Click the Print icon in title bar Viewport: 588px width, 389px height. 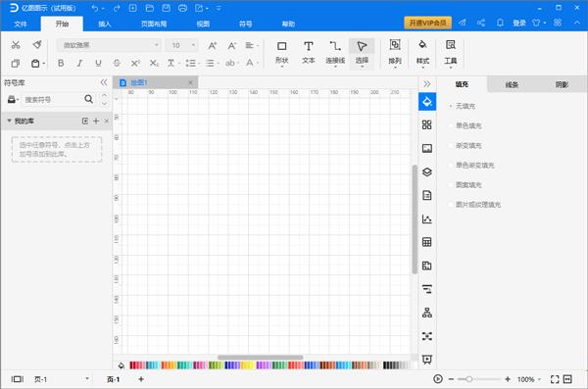point(182,8)
